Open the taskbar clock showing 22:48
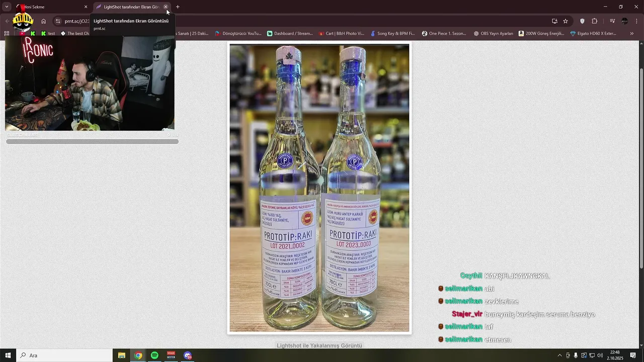The image size is (644, 362). 615,355
